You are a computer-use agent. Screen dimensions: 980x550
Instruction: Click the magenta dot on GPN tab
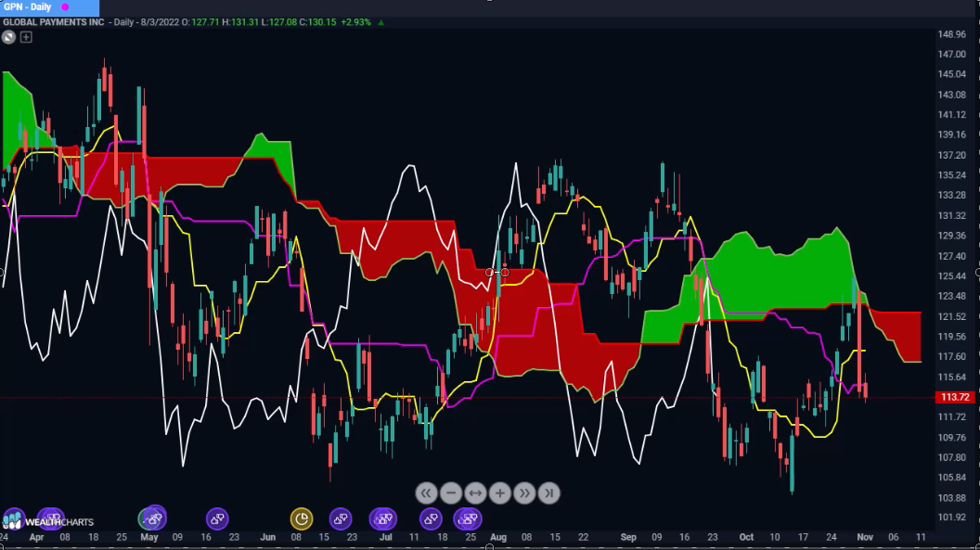pos(65,7)
